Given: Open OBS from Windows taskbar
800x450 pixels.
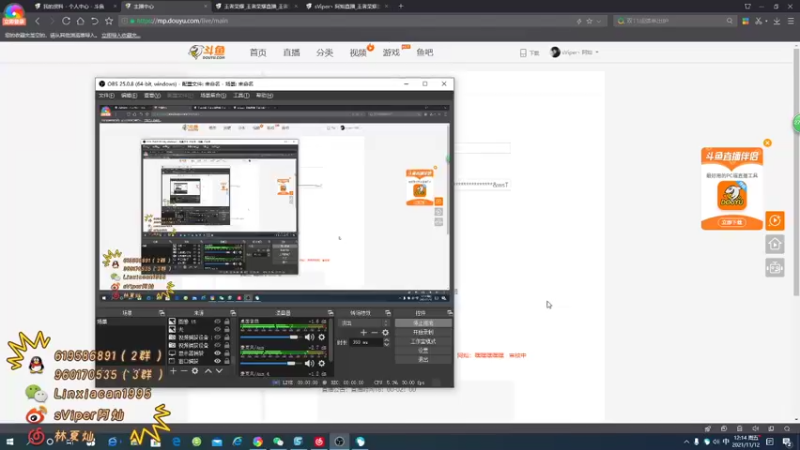Looking at the screenshot, I should pyautogui.click(x=339, y=441).
